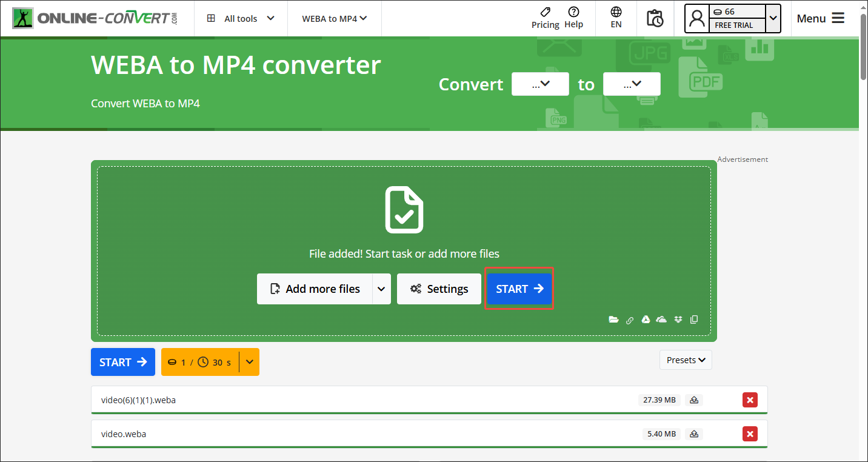Add a file by URL link icon
Viewport: 868px width, 462px height.
(630, 320)
